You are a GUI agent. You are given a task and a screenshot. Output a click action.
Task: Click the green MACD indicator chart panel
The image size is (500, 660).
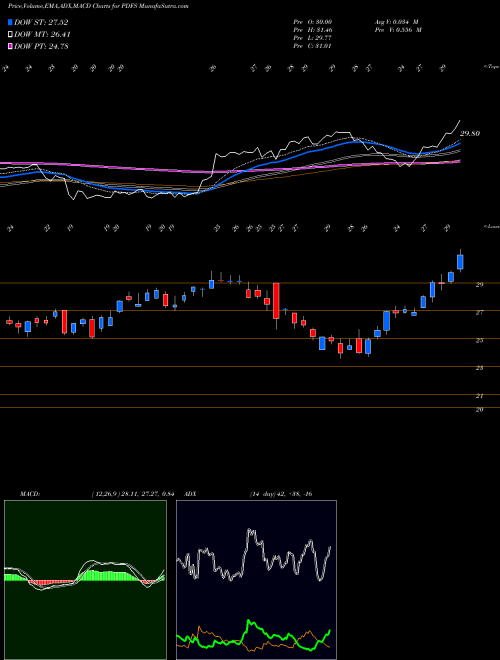85,580
